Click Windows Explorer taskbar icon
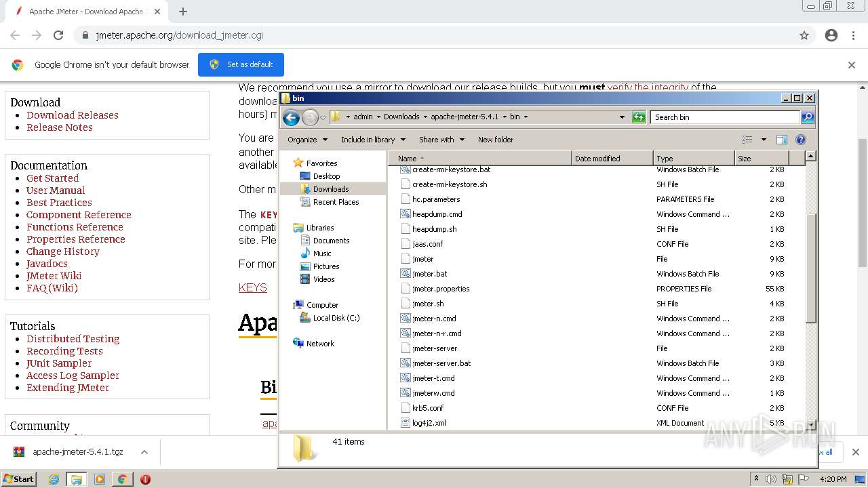 click(x=76, y=479)
